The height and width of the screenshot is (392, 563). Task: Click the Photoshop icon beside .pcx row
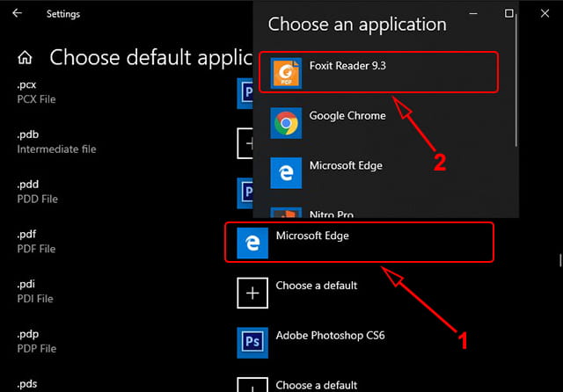click(x=245, y=93)
